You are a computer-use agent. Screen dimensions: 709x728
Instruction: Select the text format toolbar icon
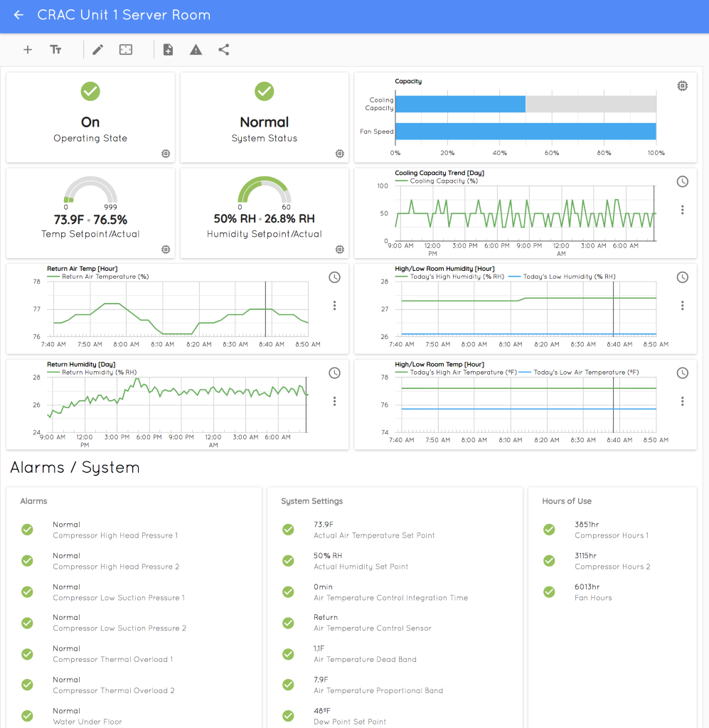point(55,50)
